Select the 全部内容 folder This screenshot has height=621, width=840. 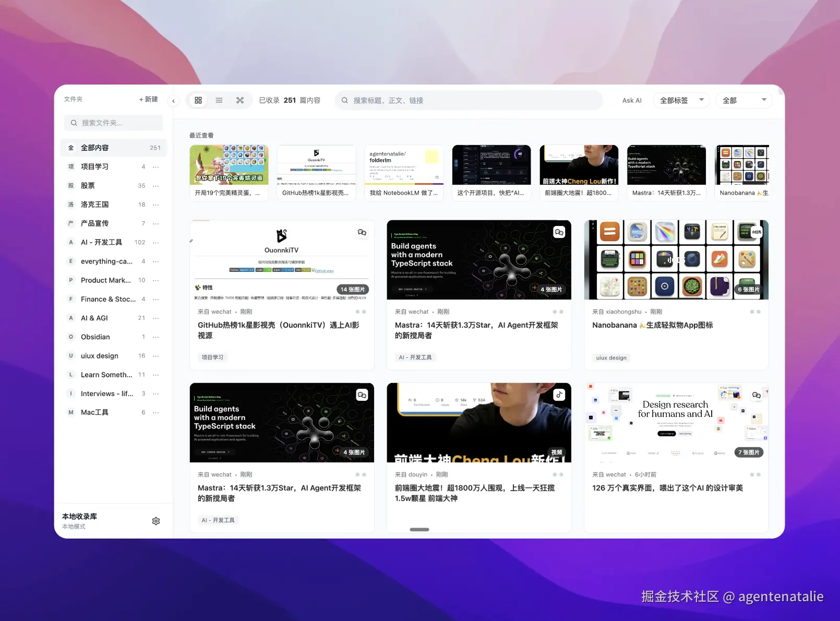pyautogui.click(x=114, y=148)
